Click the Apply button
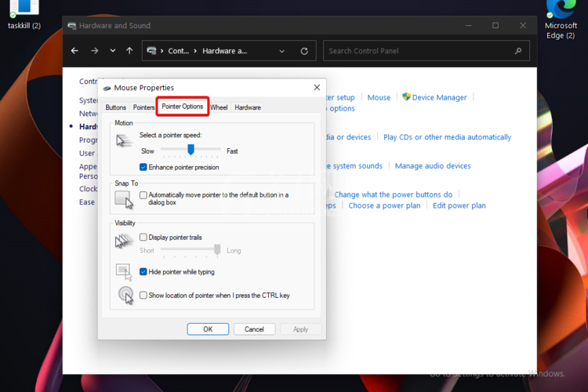 coord(300,329)
